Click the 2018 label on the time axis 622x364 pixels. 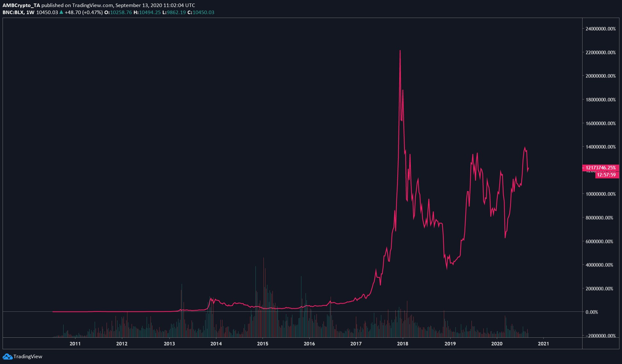pos(402,344)
